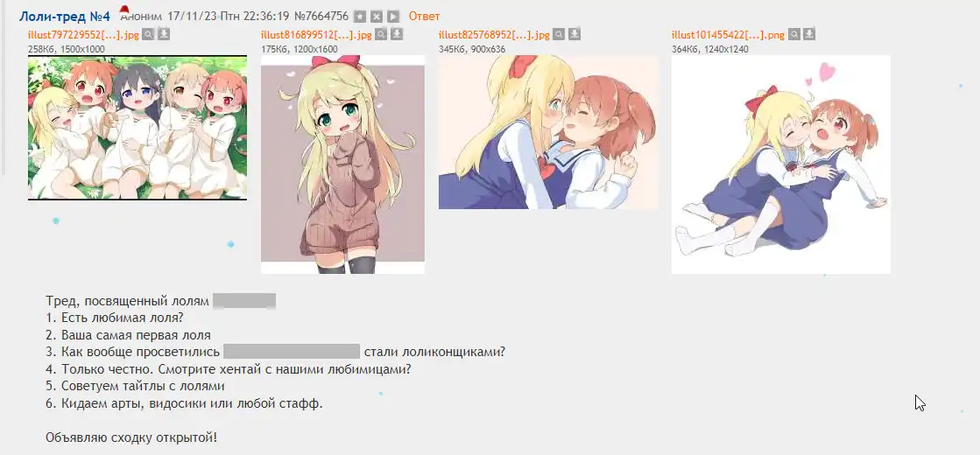This screenshot has height=455, width=980.
Task: Click the orange Ответ reply link
Action: tap(425, 17)
